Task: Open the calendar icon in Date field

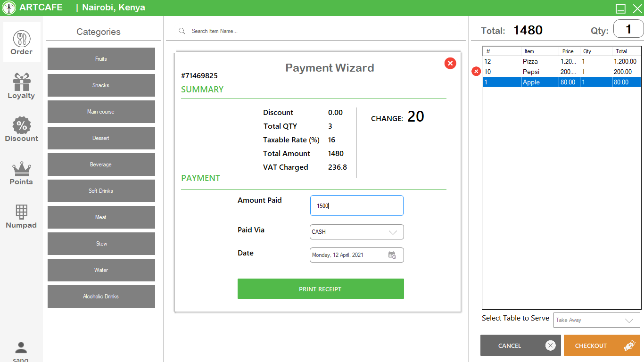Action: [393, 255]
